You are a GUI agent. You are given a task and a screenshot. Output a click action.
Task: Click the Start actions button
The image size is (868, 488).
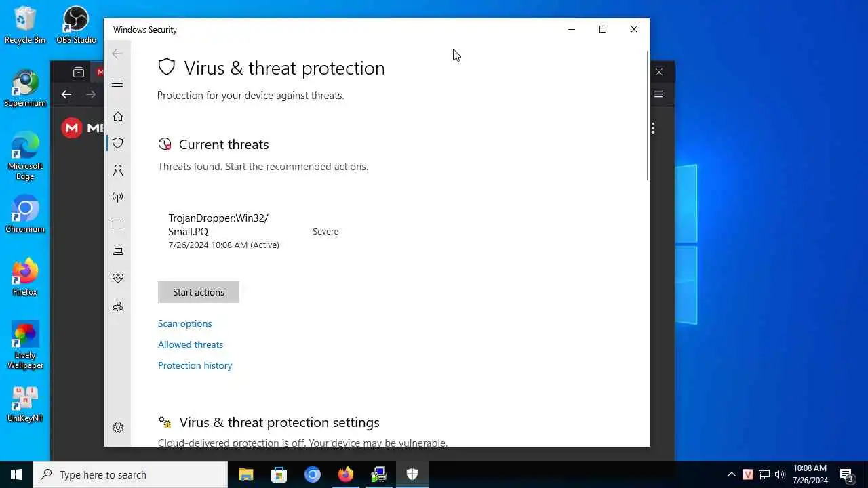point(199,292)
